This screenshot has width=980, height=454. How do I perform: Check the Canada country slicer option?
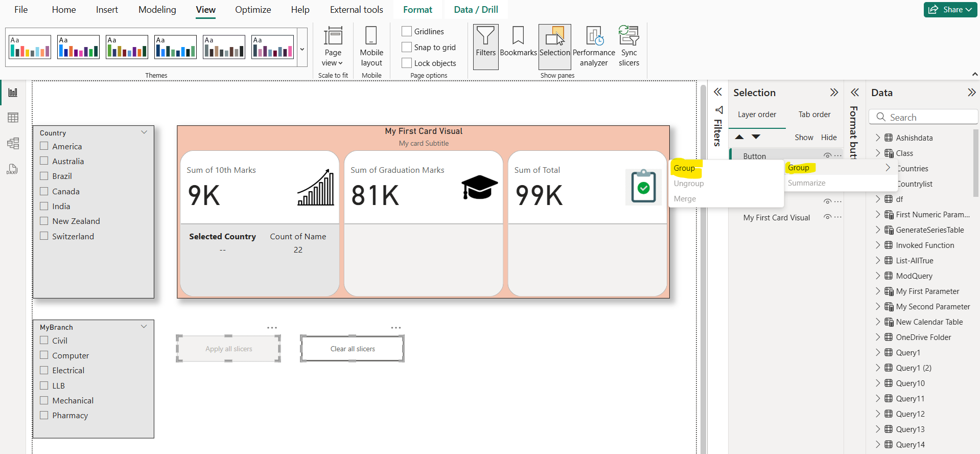click(44, 191)
